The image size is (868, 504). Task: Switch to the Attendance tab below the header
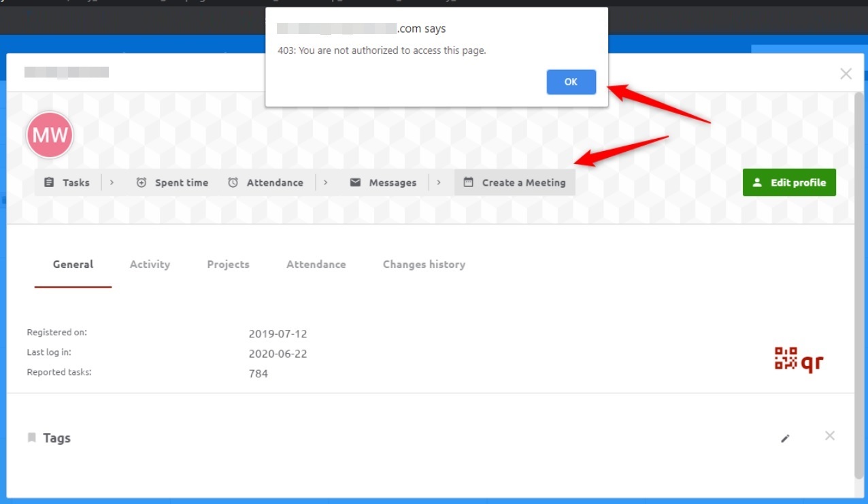coord(316,265)
